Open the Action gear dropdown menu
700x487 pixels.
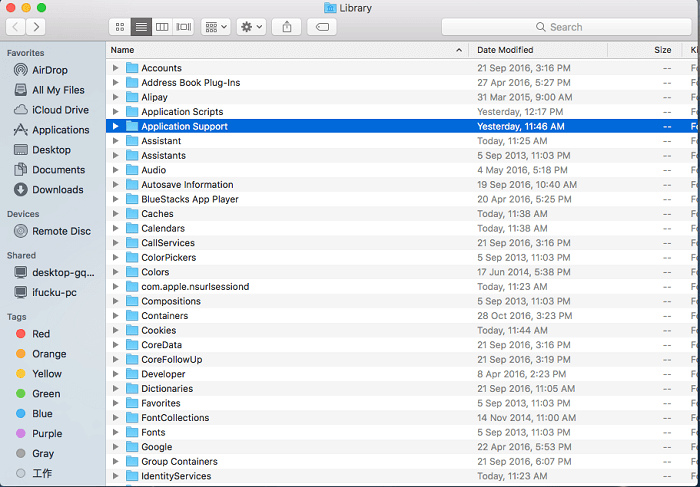pos(251,27)
